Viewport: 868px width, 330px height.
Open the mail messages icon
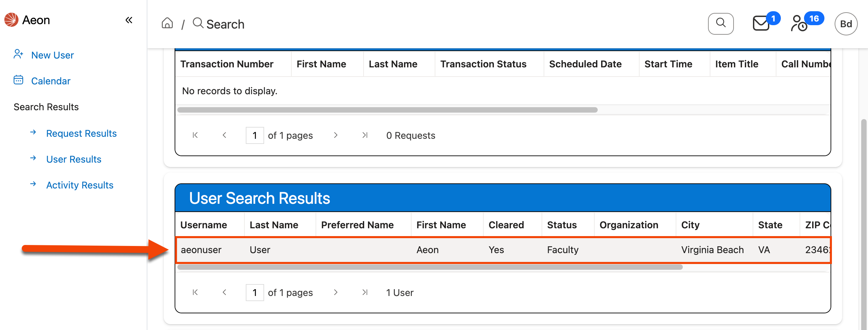tap(761, 24)
